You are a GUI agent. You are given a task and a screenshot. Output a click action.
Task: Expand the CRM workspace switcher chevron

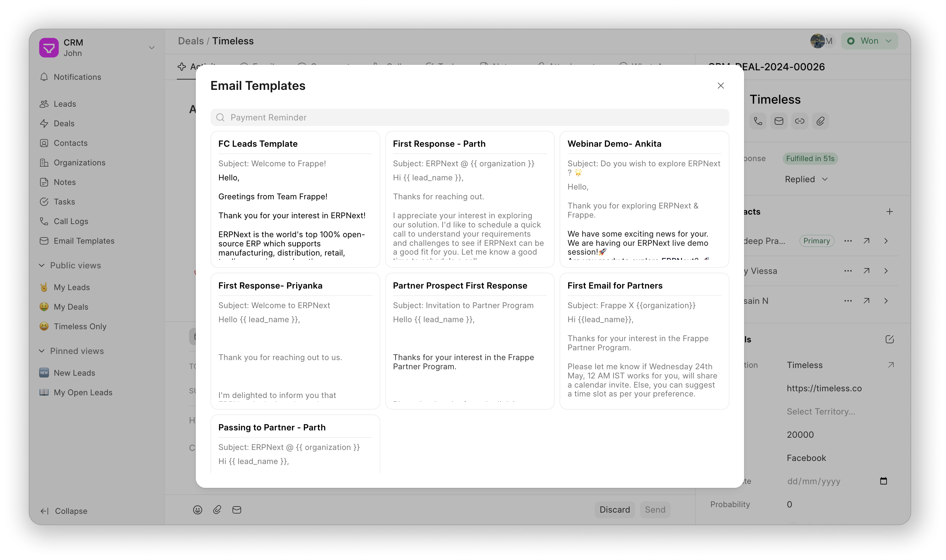point(152,48)
